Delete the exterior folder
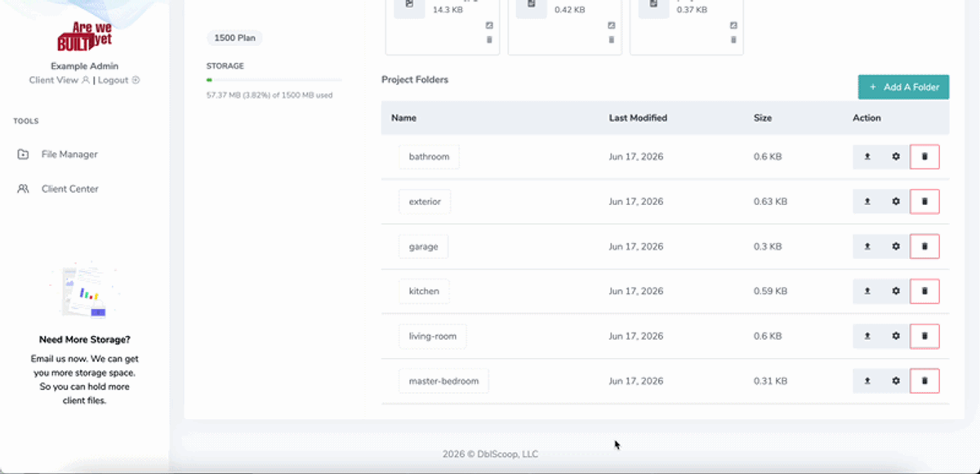Viewport: 980px width, 474px height. (924, 201)
